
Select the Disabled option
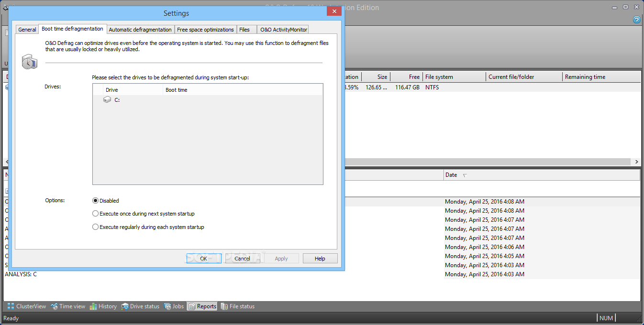click(106, 201)
